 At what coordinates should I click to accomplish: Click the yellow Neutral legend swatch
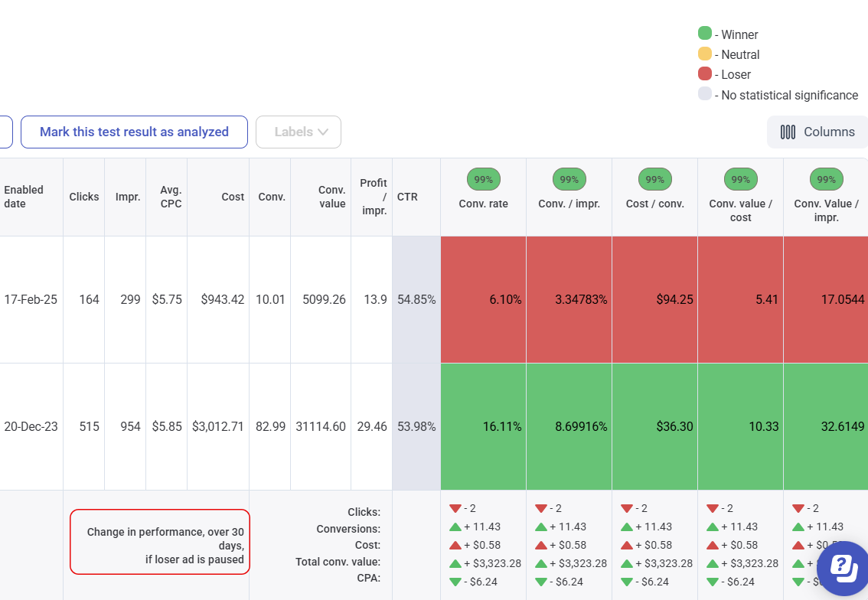704,54
